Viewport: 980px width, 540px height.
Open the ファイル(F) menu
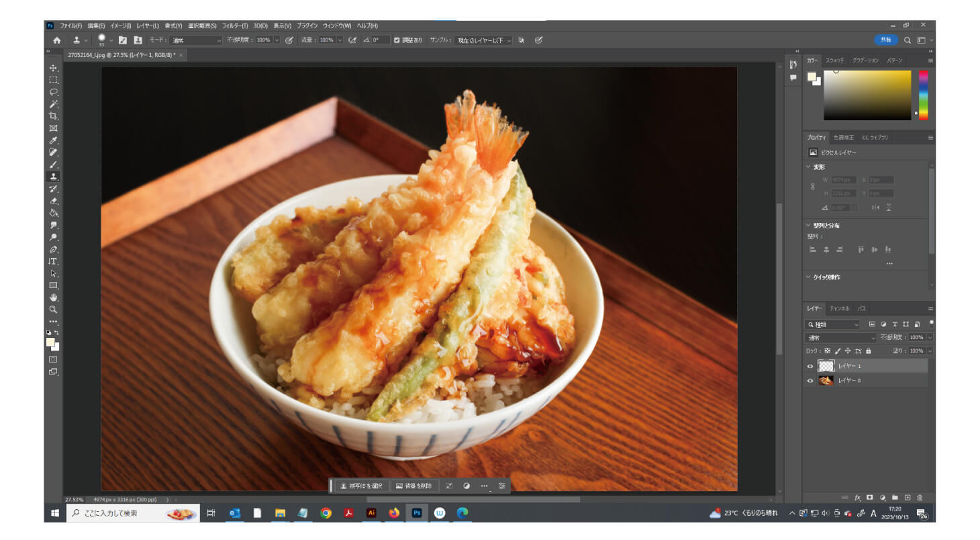coord(70,26)
